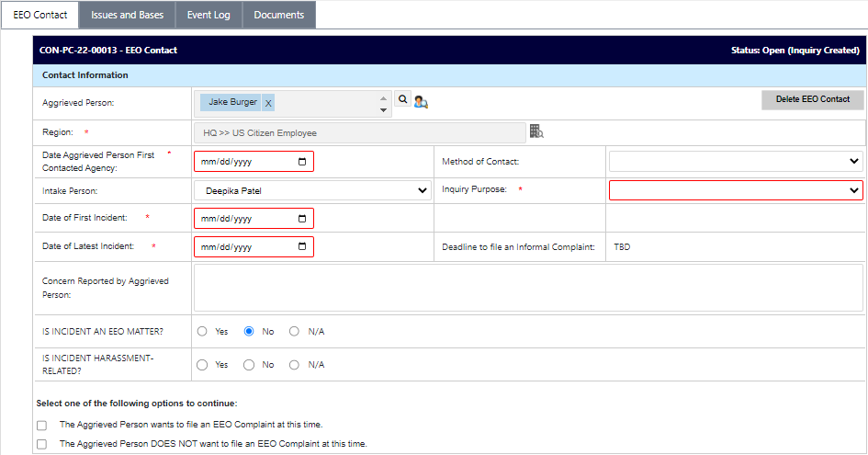
Task: Select N/A for Is Incident an EEO Matter
Action: tap(294, 332)
